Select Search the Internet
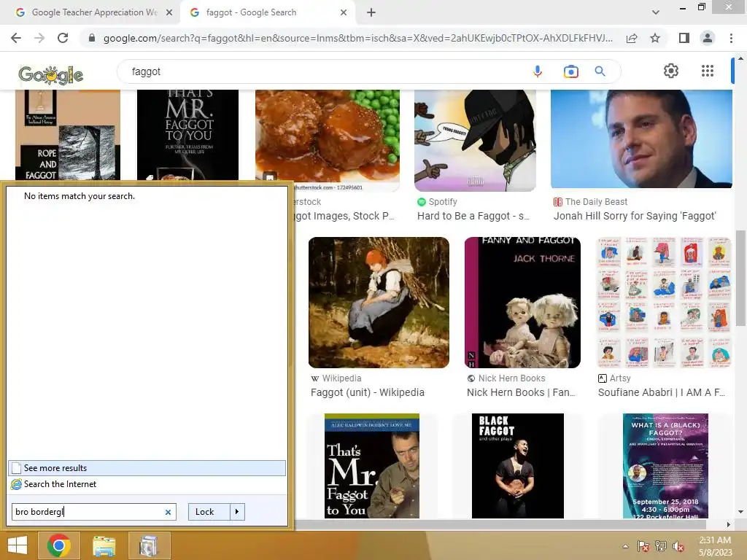This screenshot has height=560, width=747. tap(147, 484)
